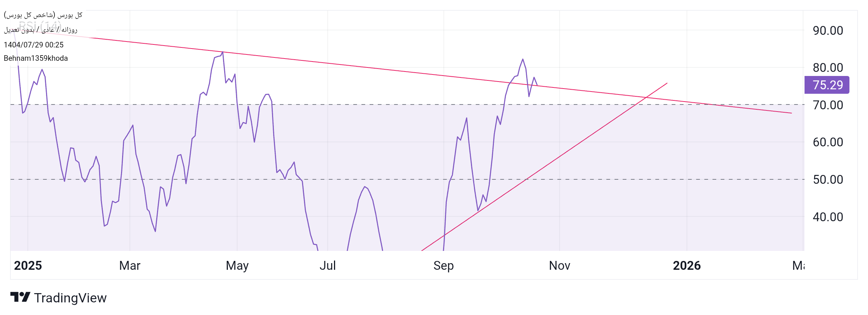This screenshot has width=868, height=315.
Task: Click the Sep marker on the time axis
Action: pos(443,265)
